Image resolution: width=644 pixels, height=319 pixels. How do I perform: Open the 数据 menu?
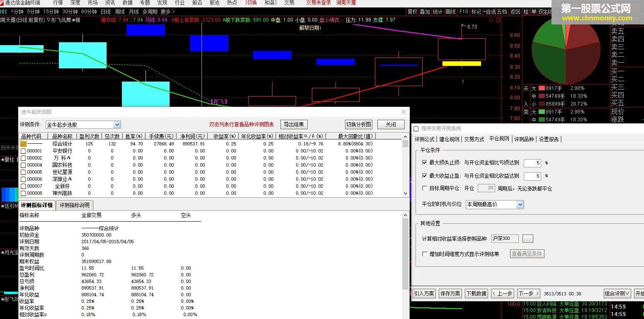pos(128,3)
